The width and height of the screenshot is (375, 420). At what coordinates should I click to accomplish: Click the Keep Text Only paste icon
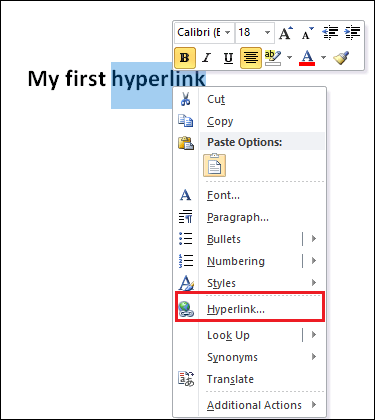(x=214, y=165)
